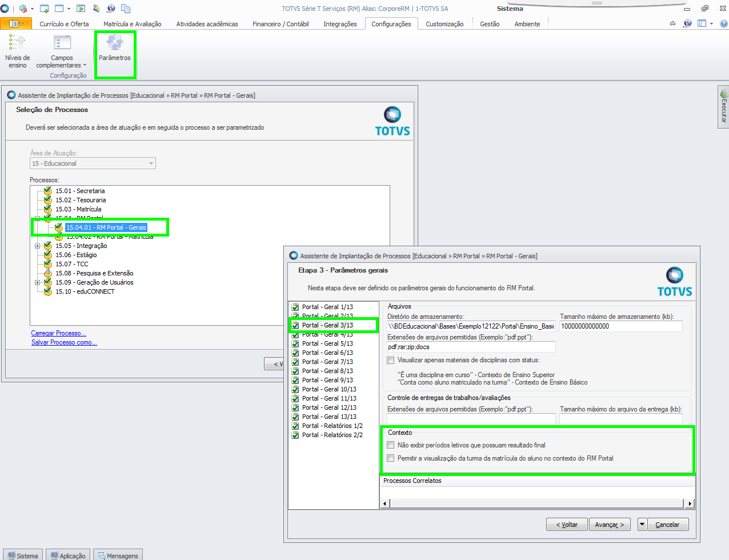
Task: Click the 'pdf;rar;zip;docs' extensions field
Action: (471, 347)
